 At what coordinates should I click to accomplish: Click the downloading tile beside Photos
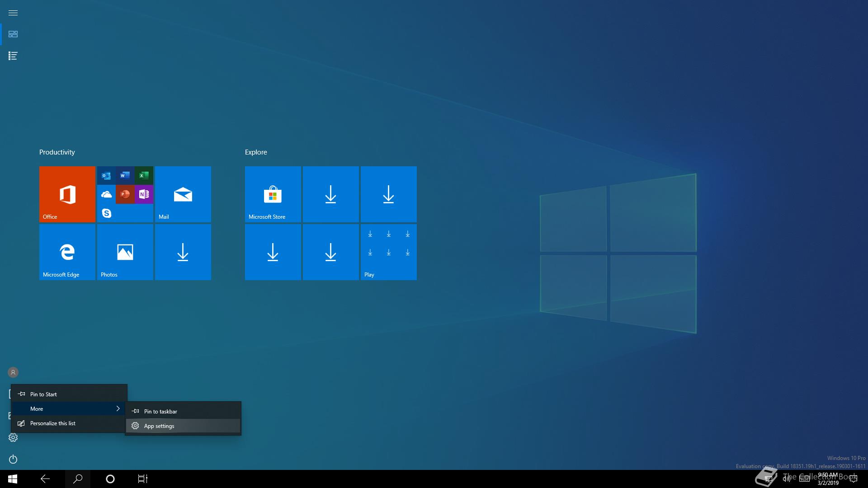tap(183, 252)
